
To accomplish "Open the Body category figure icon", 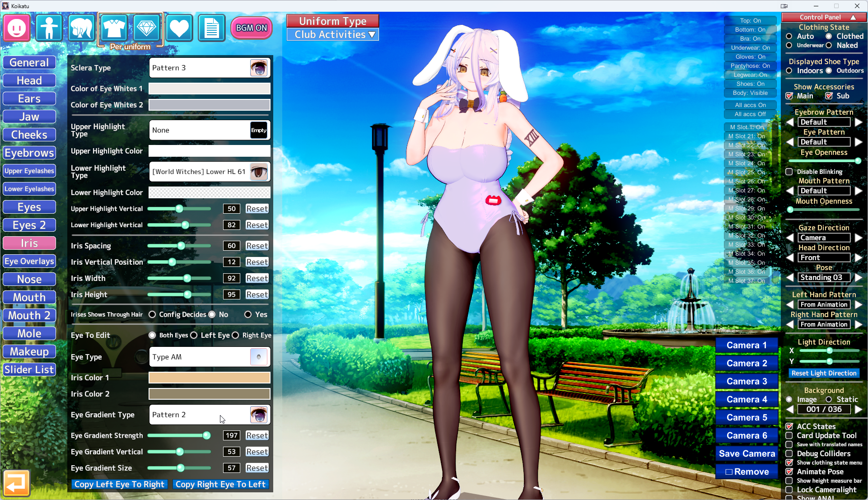I will [x=49, y=28].
